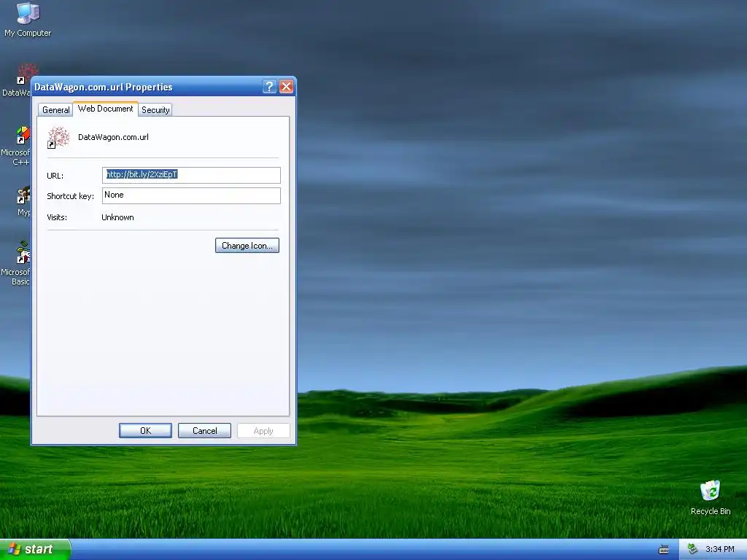Click into the URL field
Image resolution: width=747 pixels, height=560 pixels.
[x=191, y=175]
